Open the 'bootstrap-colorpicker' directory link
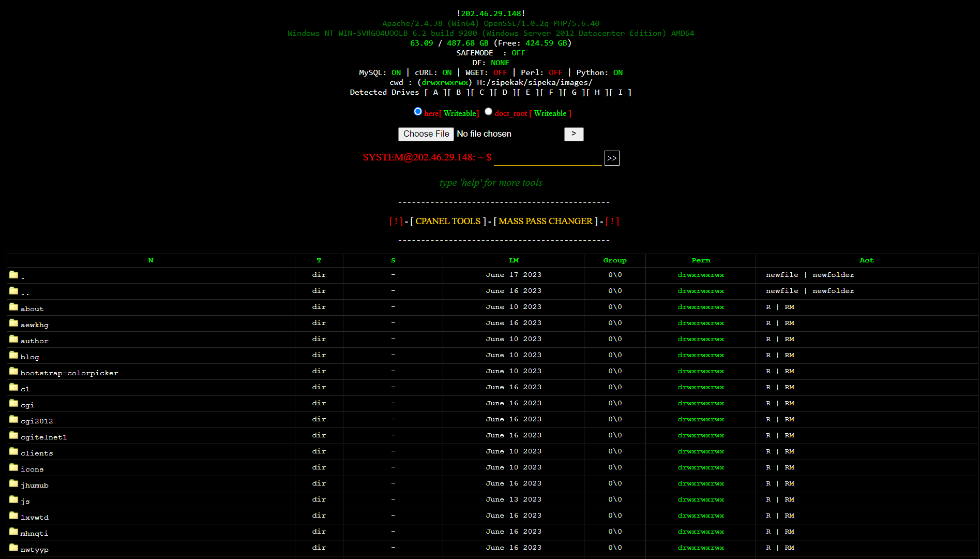This screenshot has width=980, height=559. click(69, 373)
